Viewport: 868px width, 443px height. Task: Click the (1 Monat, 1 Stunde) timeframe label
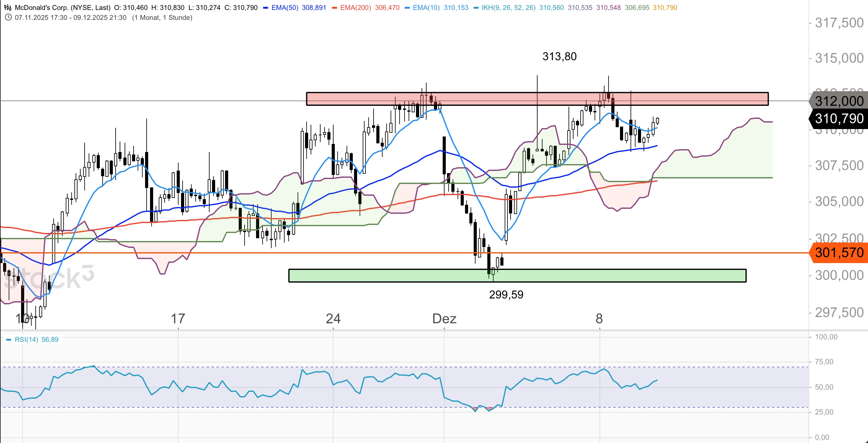[x=162, y=18]
